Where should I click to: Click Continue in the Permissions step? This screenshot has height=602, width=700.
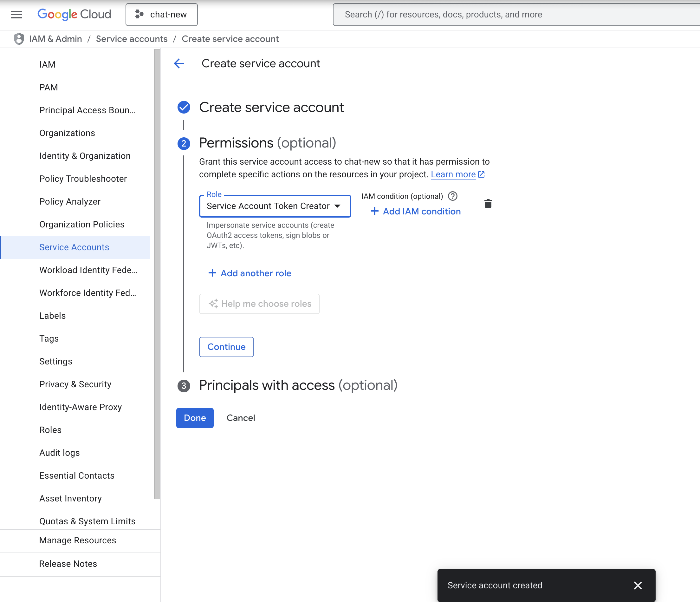(226, 347)
